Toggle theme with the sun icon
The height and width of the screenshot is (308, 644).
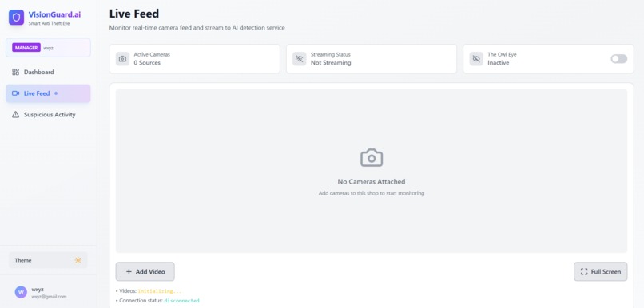[x=78, y=260]
